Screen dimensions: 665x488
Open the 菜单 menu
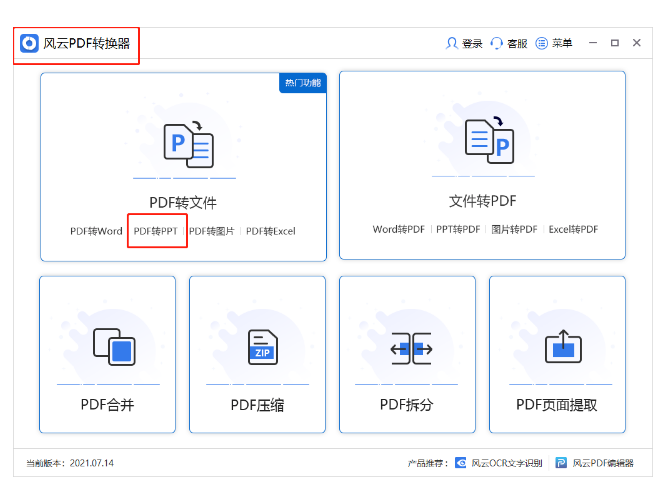562,43
